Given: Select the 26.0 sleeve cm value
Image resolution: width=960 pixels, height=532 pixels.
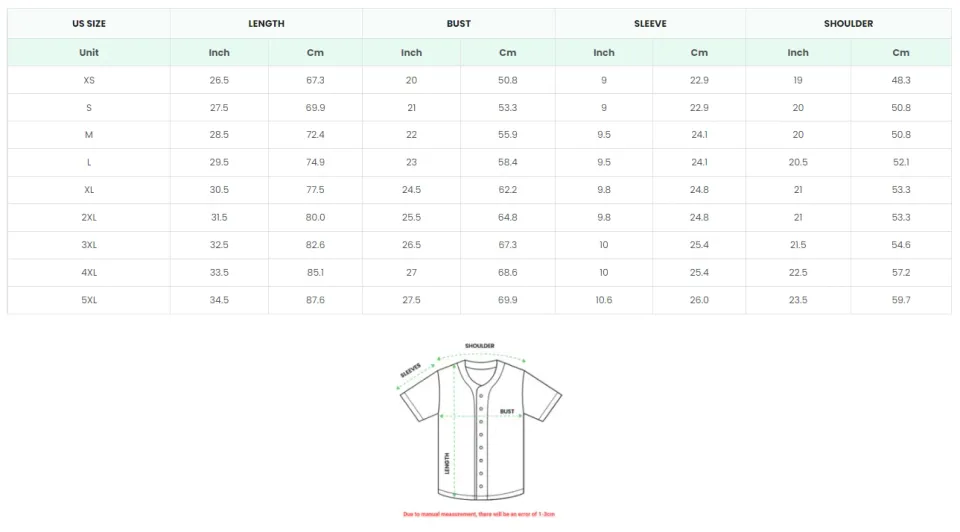Looking at the screenshot, I should point(699,300).
